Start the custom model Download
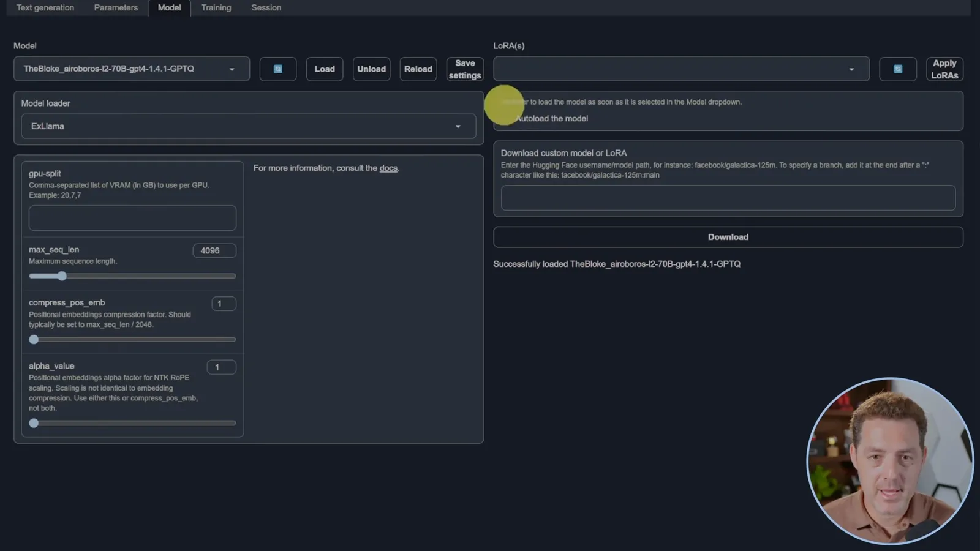This screenshot has height=551, width=980. [728, 237]
